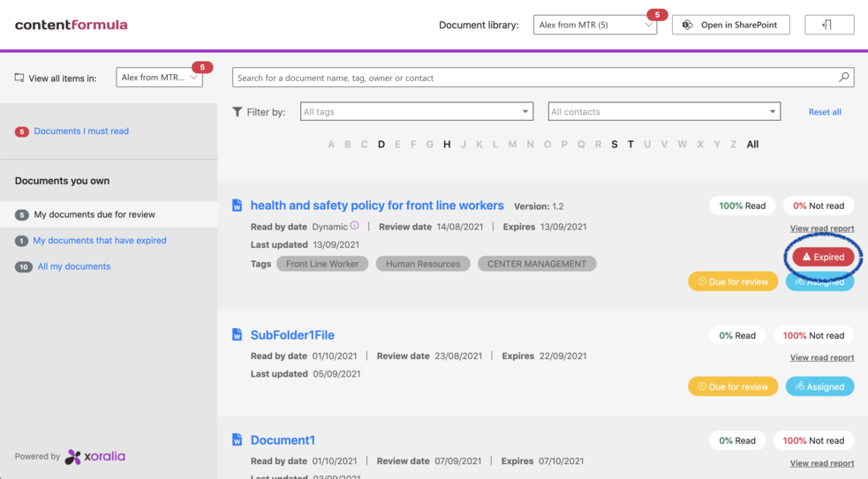
Task: Select My documents due for review
Action: click(94, 214)
